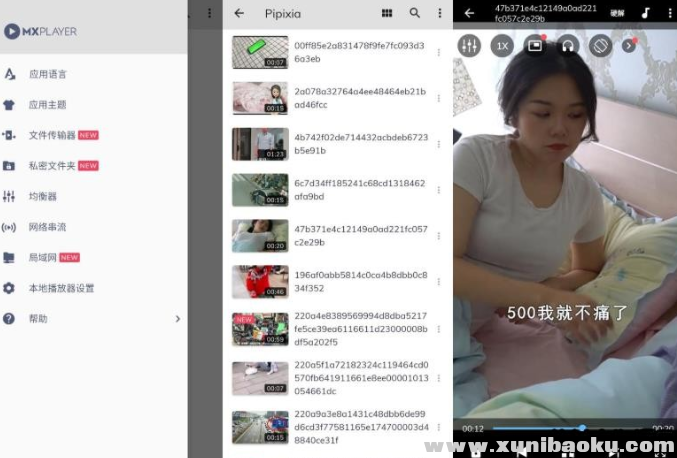677x458 pixels.
Task: Play the 4b742f02de video thumbnail
Action: point(259,143)
